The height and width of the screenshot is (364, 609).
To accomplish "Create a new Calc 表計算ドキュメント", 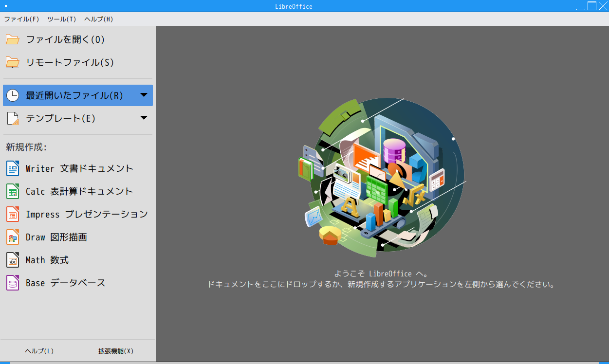I will 78,191.
